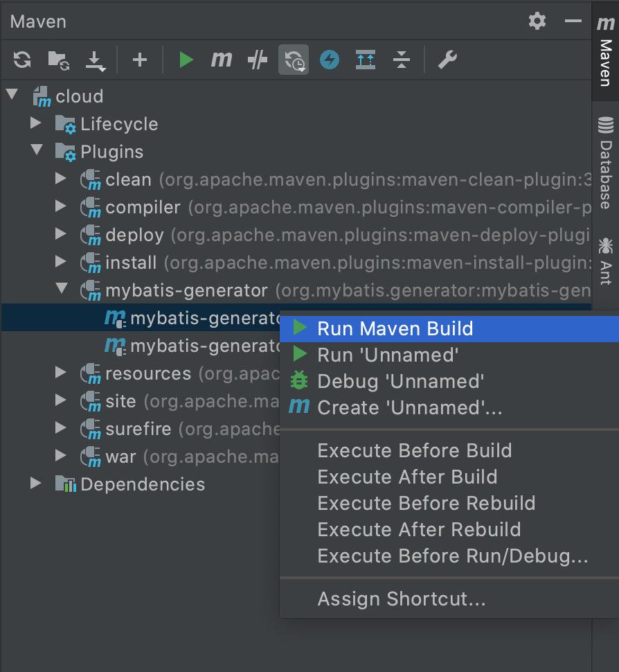
Task: Hide the Maven tool window
Action: (x=573, y=21)
